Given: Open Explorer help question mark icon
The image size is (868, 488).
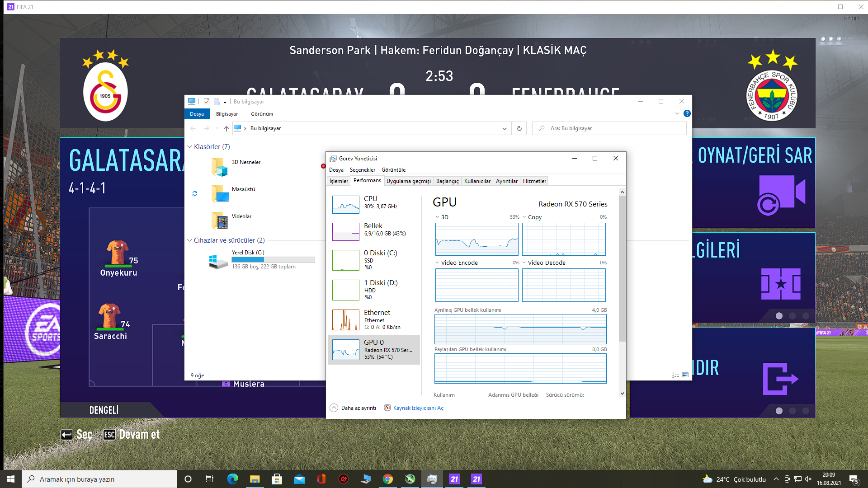Looking at the screenshot, I should 687,113.
